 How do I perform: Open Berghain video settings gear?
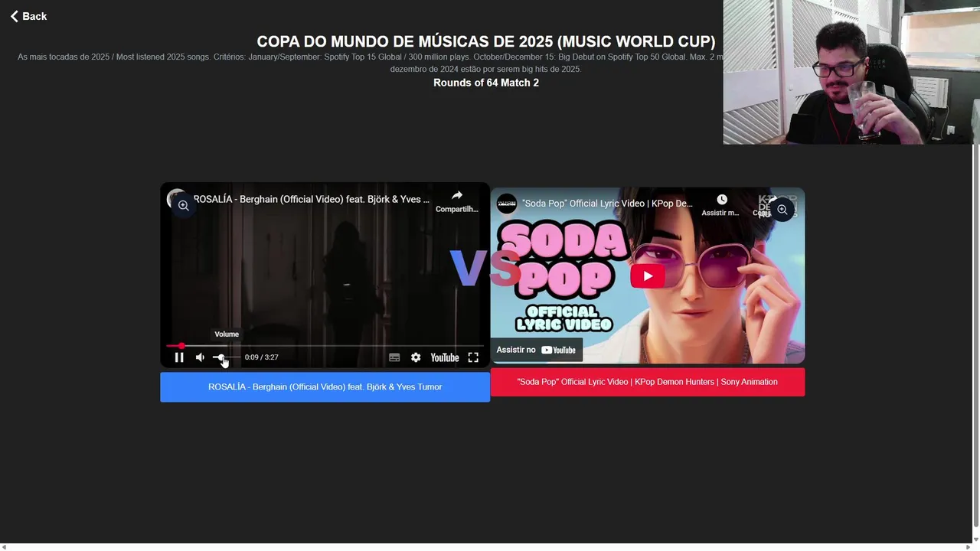point(416,357)
